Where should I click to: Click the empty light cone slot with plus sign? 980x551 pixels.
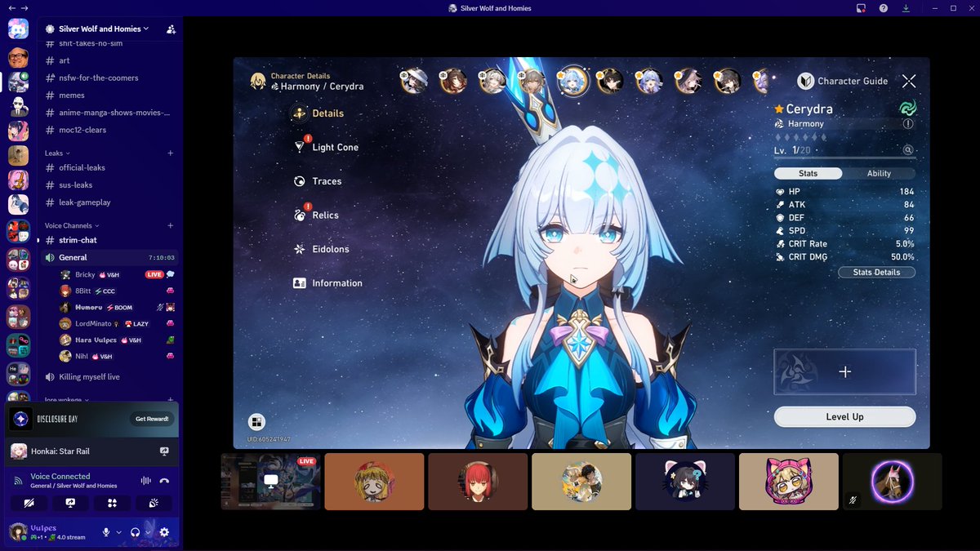coord(844,371)
